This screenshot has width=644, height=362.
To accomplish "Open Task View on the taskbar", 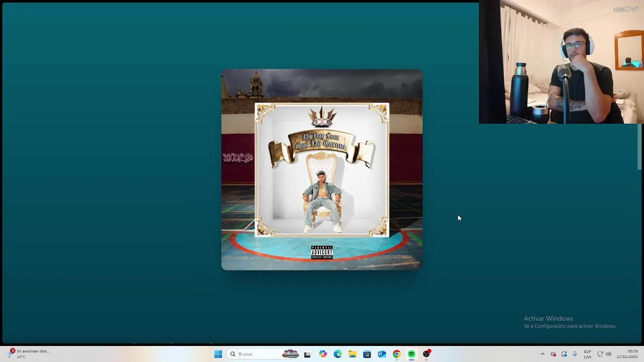I will pos(307,354).
